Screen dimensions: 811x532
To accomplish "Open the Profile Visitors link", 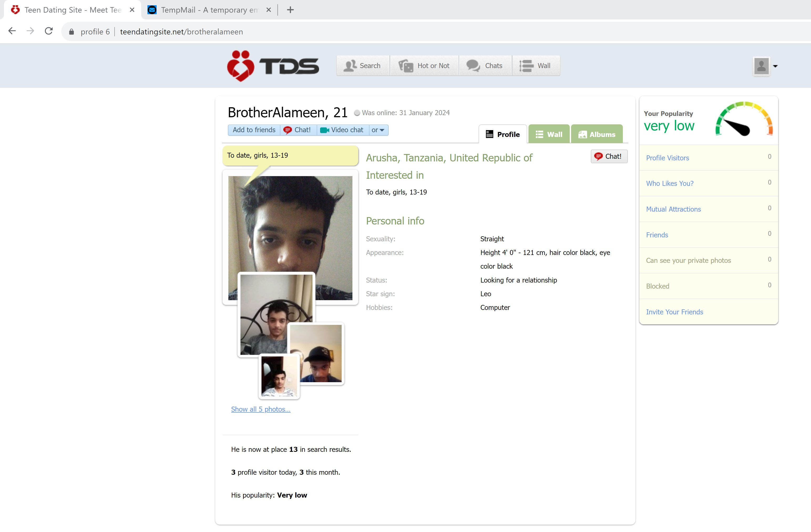I will (x=667, y=158).
